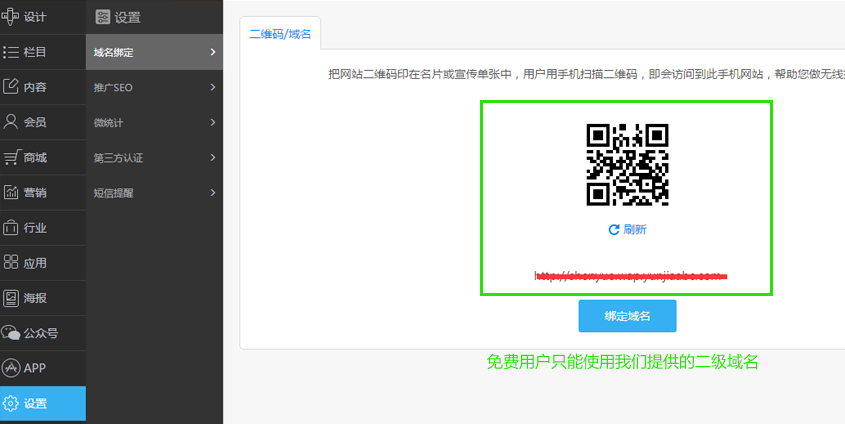Expand the 微统计 chevron arrow
845x424 pixels.
coord(213,122)
